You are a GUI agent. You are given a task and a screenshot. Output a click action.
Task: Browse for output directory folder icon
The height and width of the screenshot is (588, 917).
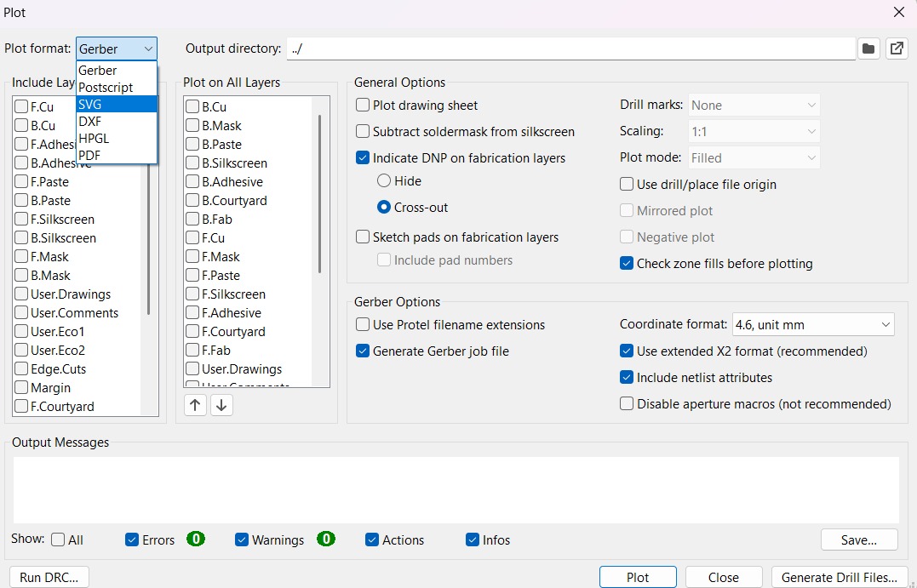[868, 49]
